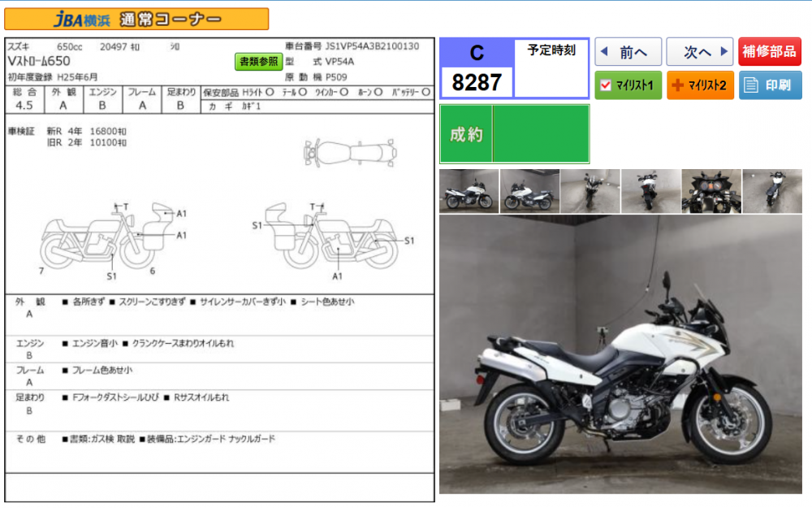
Task: Click the motorcycle diagram with two S1 marks
Action: click(x=331, y=237)
